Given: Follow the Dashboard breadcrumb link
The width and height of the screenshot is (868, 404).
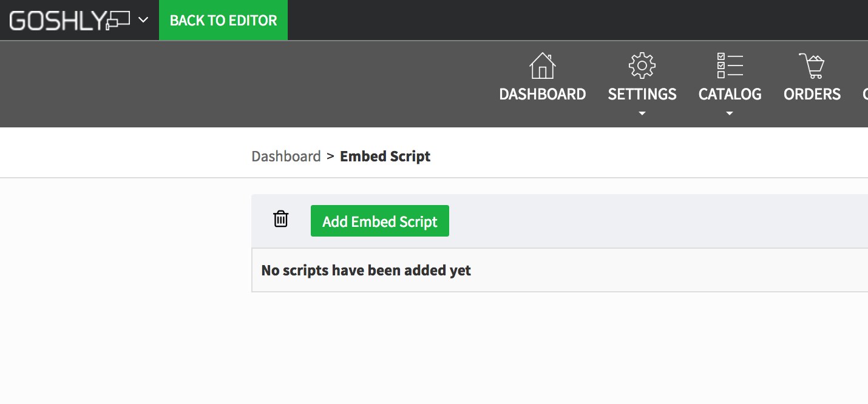Looking at the screenshot, I should 286,157.
